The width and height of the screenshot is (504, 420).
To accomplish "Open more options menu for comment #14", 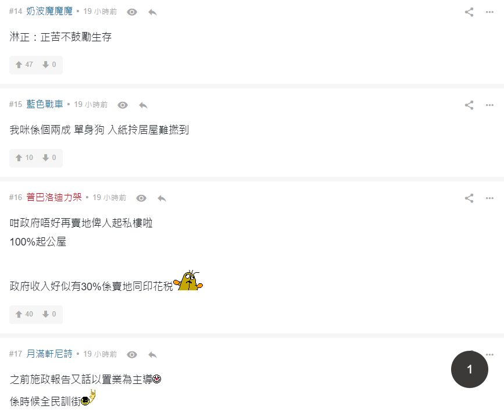I will [489, 12].
